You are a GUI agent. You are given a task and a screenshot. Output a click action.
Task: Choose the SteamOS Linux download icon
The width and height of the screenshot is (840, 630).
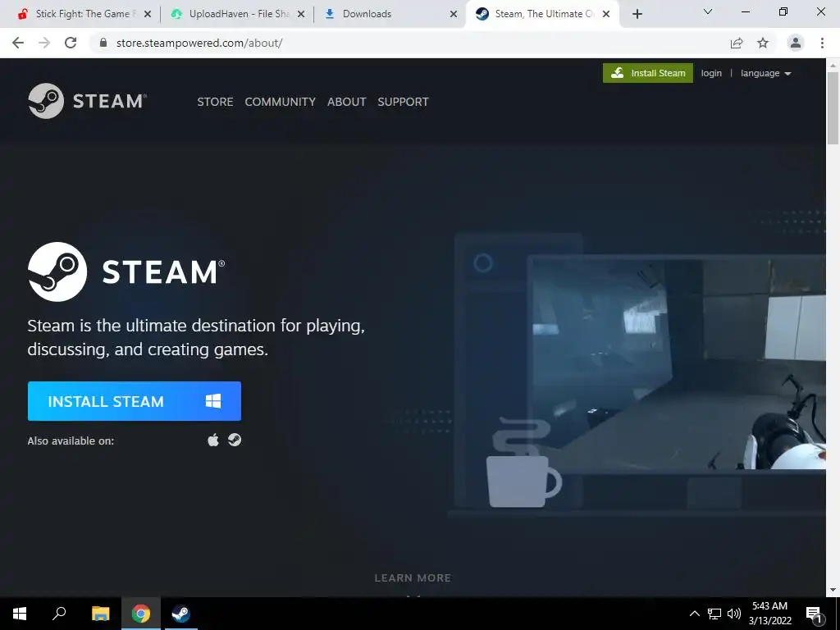[x=235, y=440]
